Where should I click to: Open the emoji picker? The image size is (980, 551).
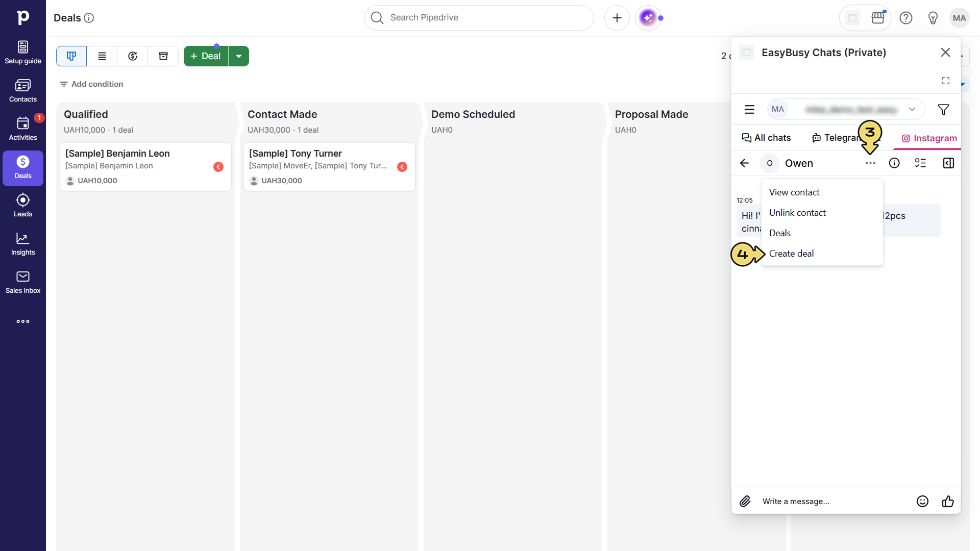coord(922,502)
